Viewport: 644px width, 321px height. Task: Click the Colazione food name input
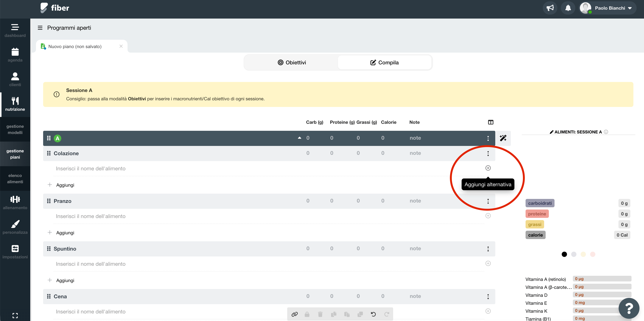[x=269, y=168]
